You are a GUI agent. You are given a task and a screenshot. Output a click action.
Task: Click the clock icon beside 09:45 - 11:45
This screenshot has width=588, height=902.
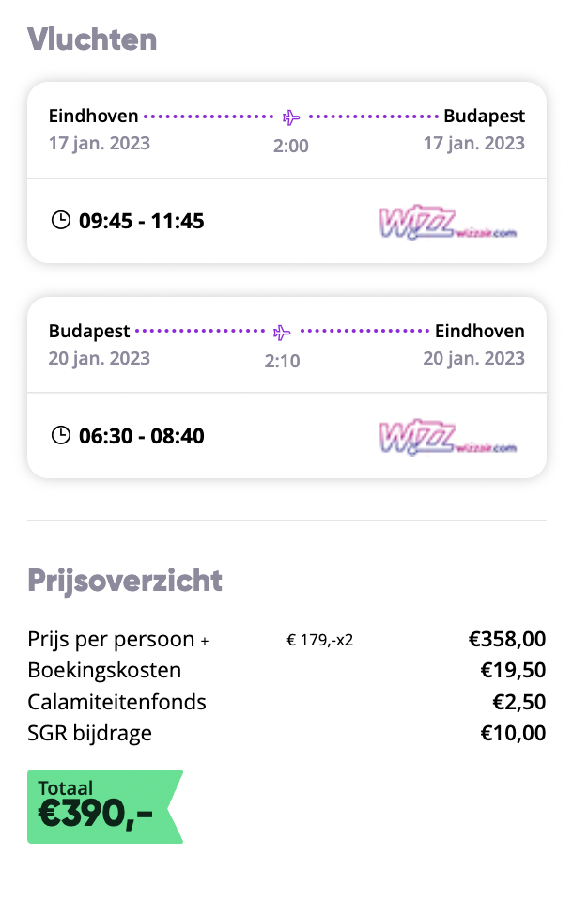coord(61,220)
